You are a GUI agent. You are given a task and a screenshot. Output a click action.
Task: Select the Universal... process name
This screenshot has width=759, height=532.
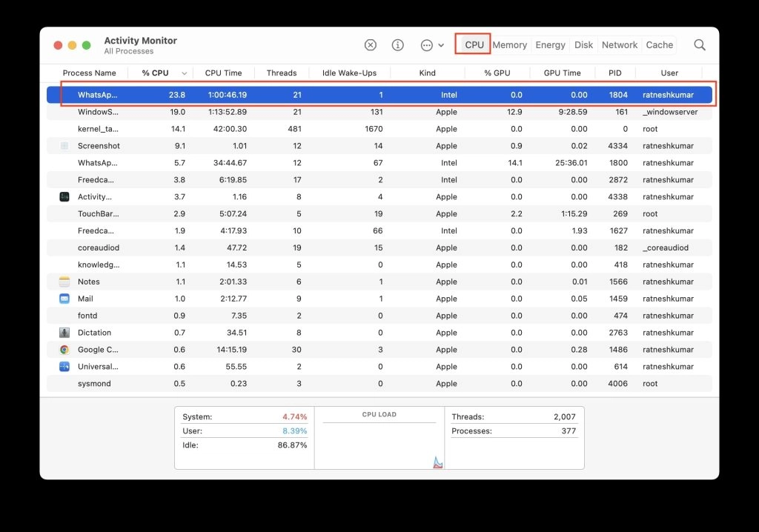tap(98, 367)
